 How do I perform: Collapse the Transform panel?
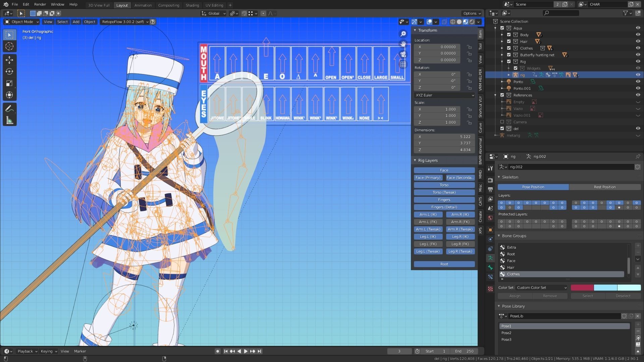415,30
